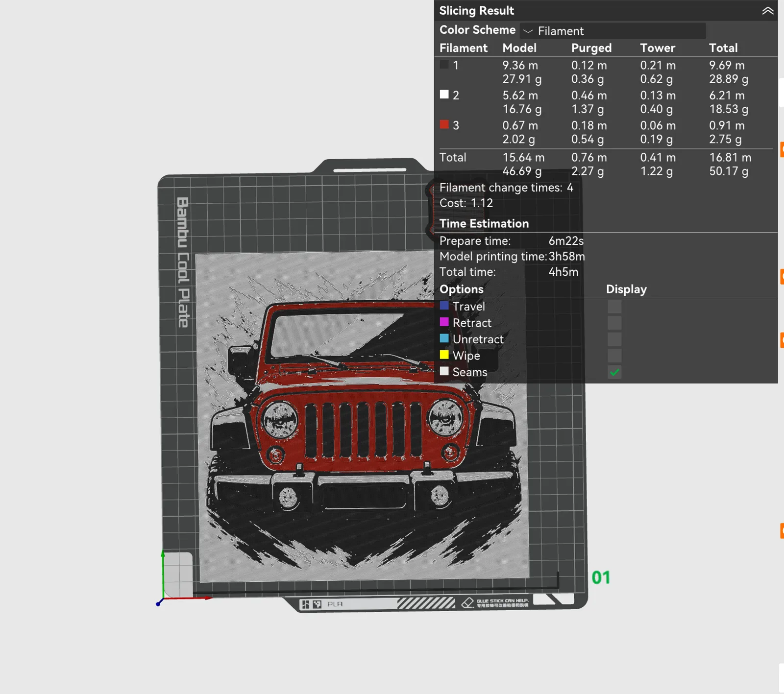This screenshot has width=784, height=694.
Task: Click the Display column heading
Action: pos(626,289)
